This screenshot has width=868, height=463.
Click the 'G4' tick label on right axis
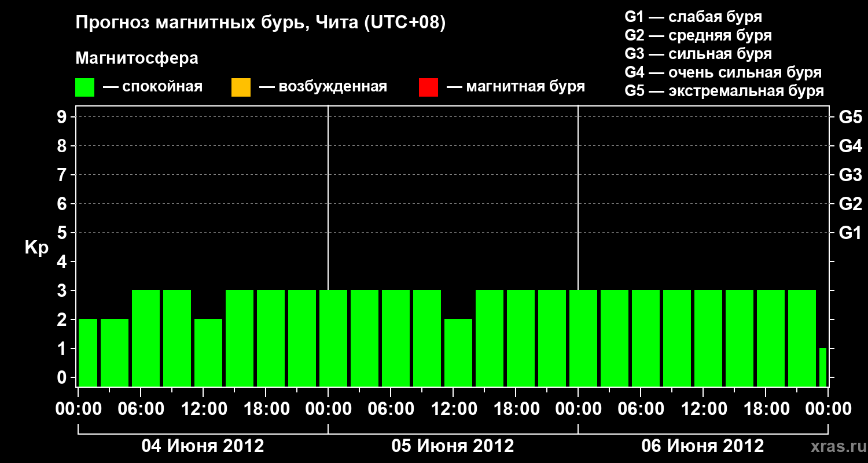[851, 146]
